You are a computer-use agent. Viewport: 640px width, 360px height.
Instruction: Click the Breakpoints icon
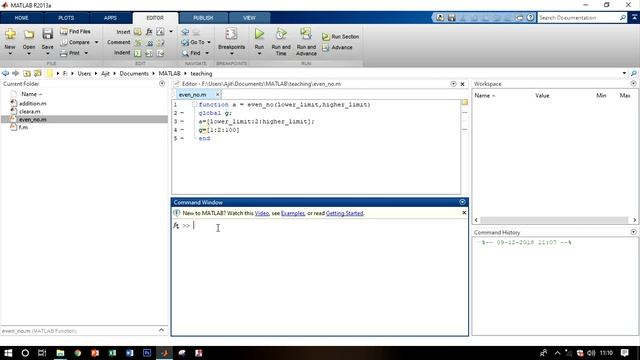231,34
